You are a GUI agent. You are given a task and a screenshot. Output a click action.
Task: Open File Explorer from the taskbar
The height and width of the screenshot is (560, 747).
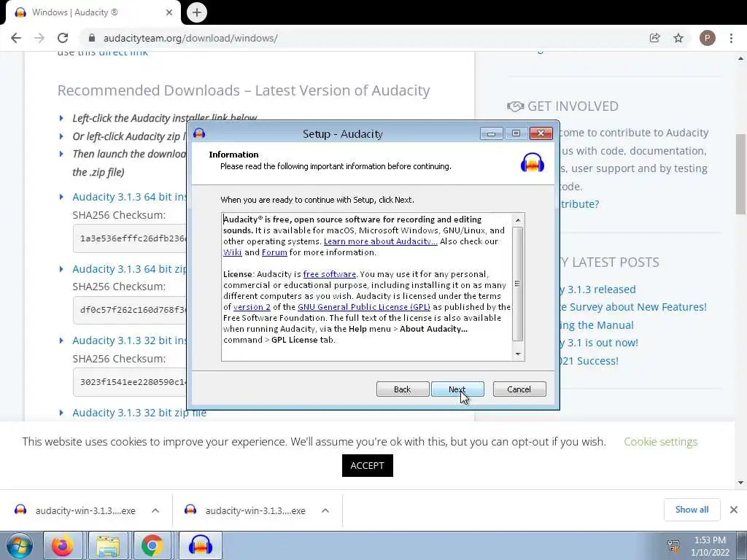[x=108, y=545]
